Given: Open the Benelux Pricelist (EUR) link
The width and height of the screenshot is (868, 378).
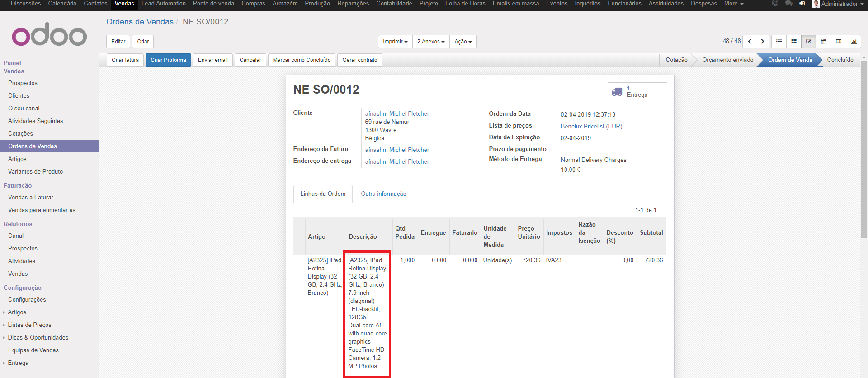Looking at the screenshot, I should (591, 127).
